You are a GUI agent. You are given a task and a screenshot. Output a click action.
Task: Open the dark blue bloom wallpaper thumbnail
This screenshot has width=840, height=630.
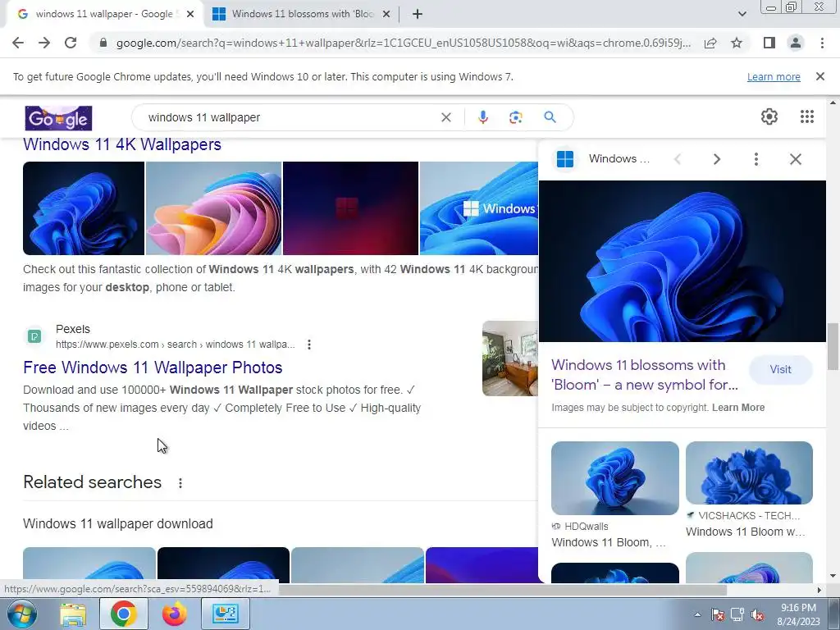click(x=84, y=208)
